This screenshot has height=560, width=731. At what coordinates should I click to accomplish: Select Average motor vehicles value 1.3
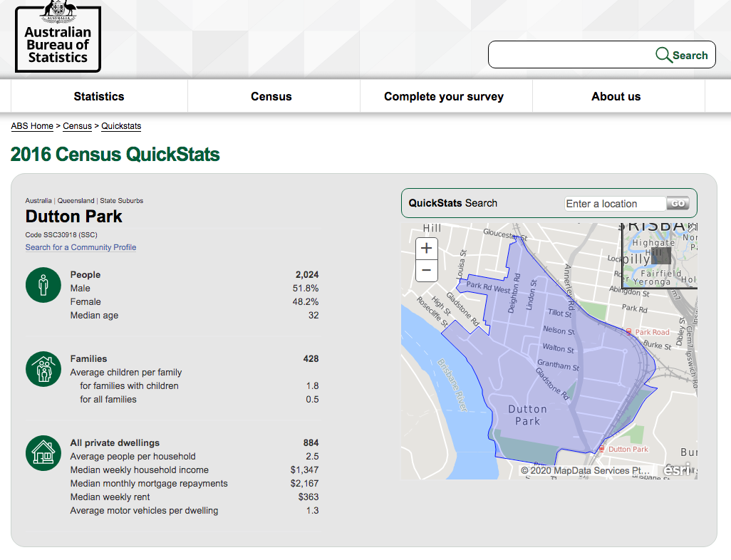point(313,510)
